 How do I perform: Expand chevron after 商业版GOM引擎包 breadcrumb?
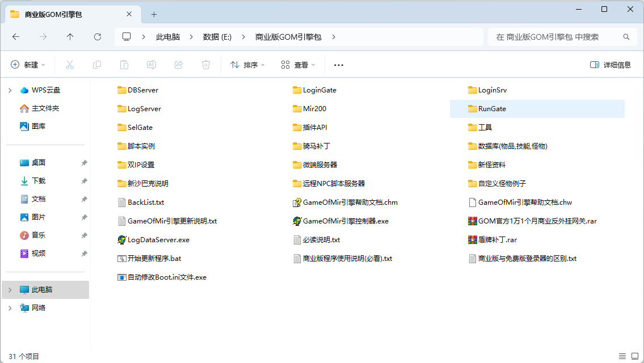point(334,37)
